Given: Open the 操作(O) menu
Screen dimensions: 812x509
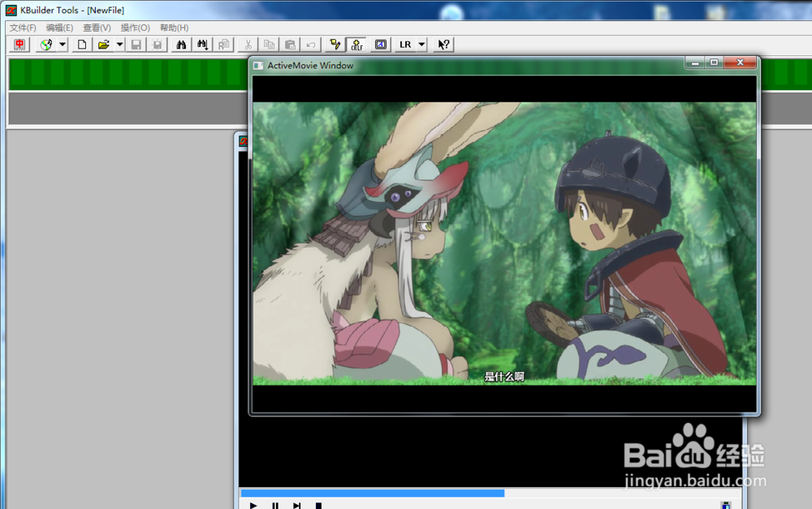Looking at the screenshot, I should pos(135,28).
